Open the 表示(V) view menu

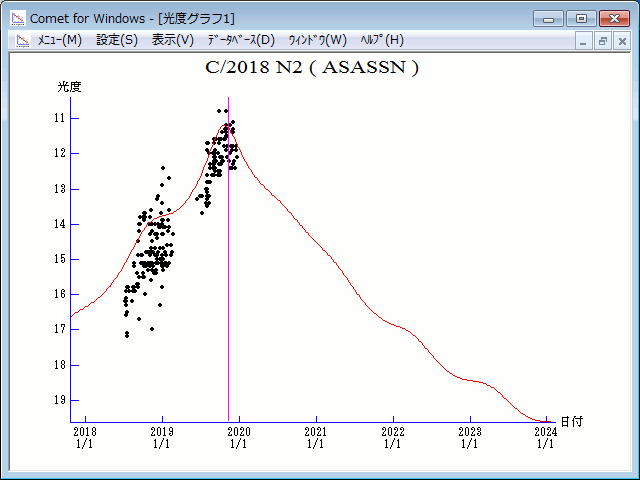[173, 40]
